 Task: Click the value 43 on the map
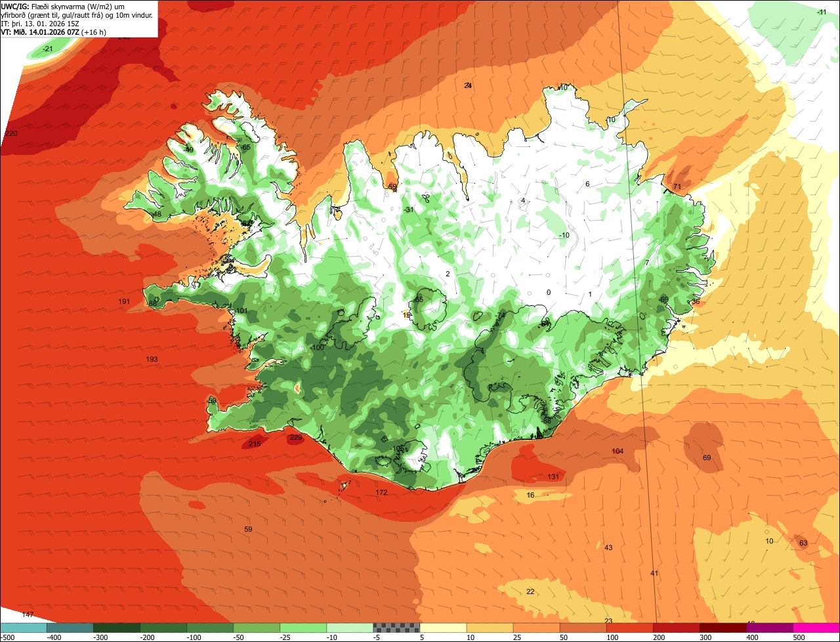pos(608,548)
